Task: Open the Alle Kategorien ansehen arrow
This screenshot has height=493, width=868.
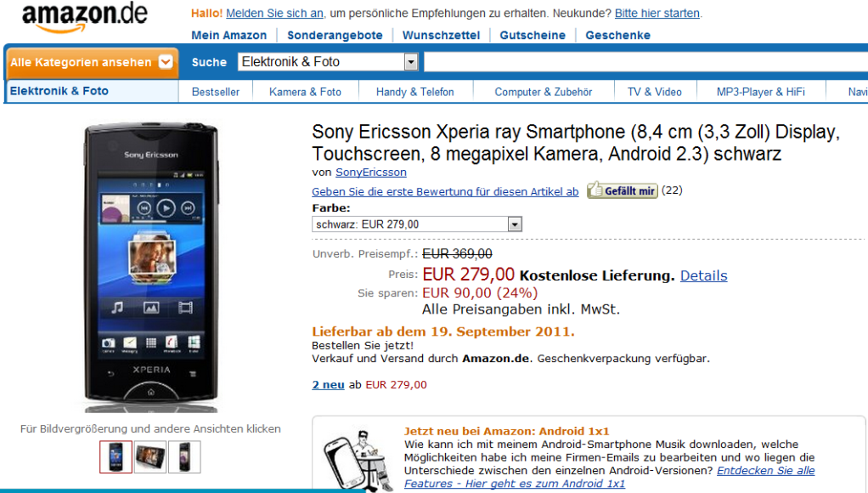Action: [166, 61]
